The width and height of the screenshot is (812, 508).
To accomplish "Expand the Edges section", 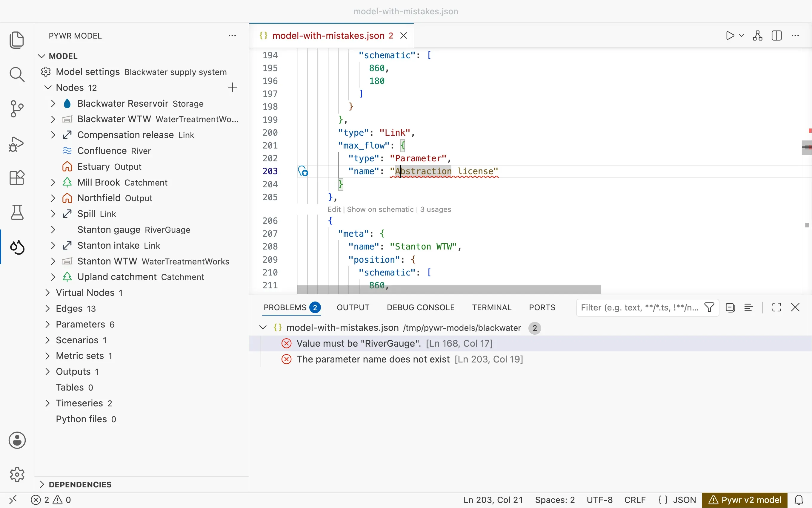I will click(x=48, y=308).
